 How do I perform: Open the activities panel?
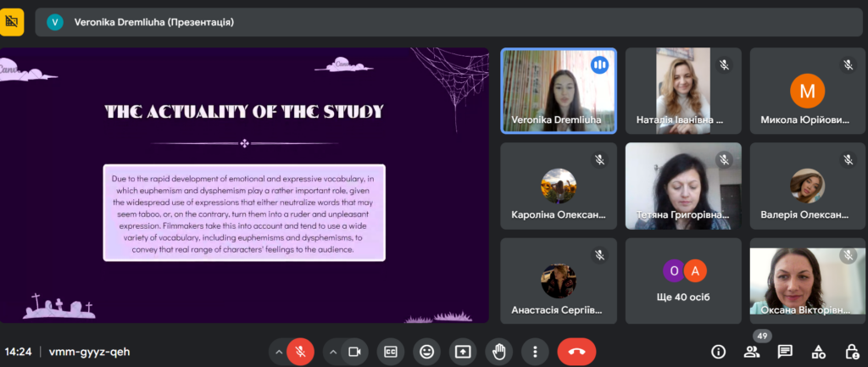(818, 351)
